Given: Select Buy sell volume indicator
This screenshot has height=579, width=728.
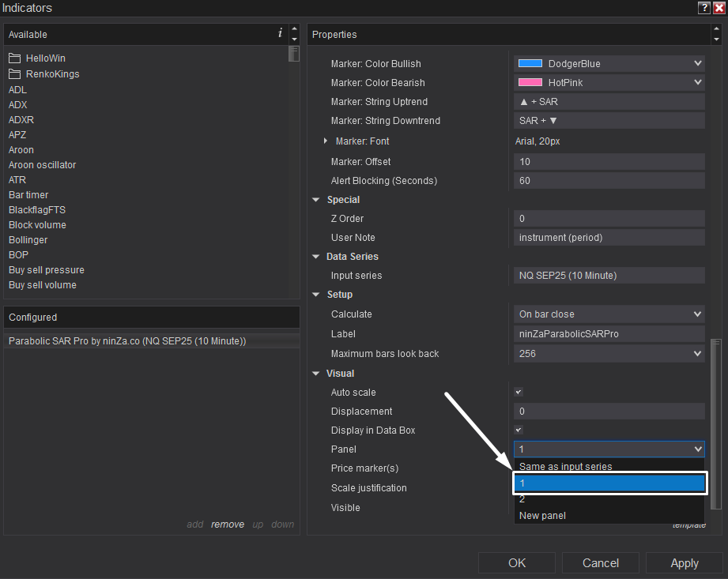Looking at the screenshot, I should (x=42, y=285).
